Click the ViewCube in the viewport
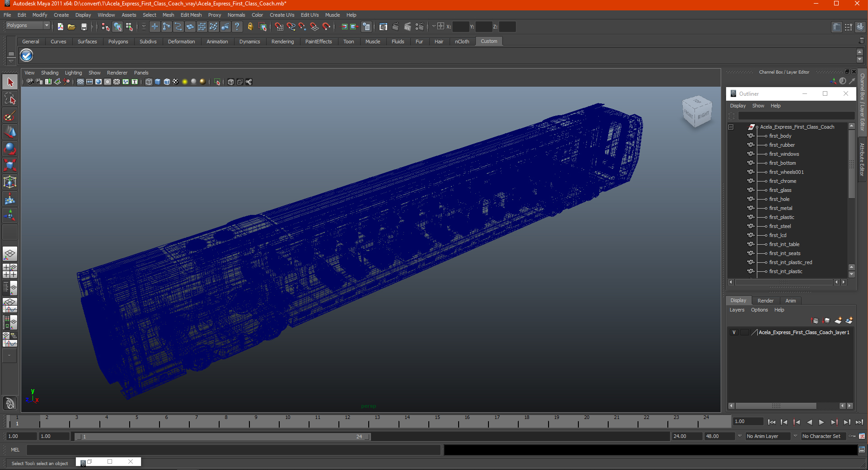Image resolution: width=868 pixels, height=470 pixels. tap(696, 112)
